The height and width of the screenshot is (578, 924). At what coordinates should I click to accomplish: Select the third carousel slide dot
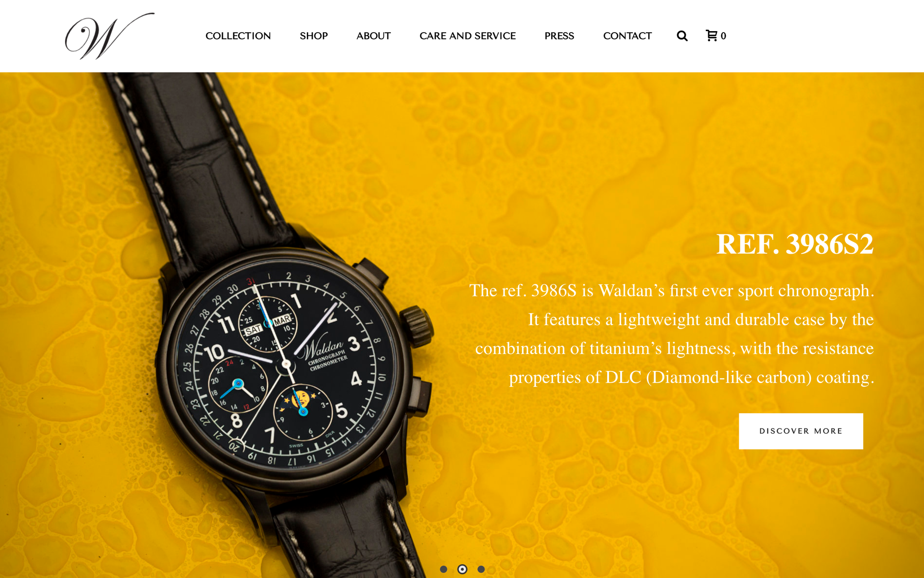[481, 569]
